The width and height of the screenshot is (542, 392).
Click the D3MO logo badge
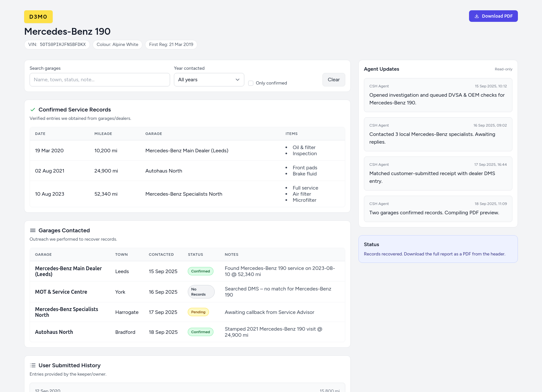coord(38,17)
